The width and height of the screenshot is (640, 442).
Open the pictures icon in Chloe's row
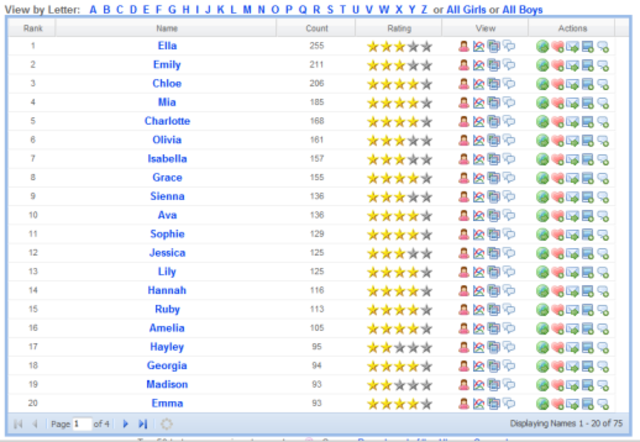(x=493, y=84)
